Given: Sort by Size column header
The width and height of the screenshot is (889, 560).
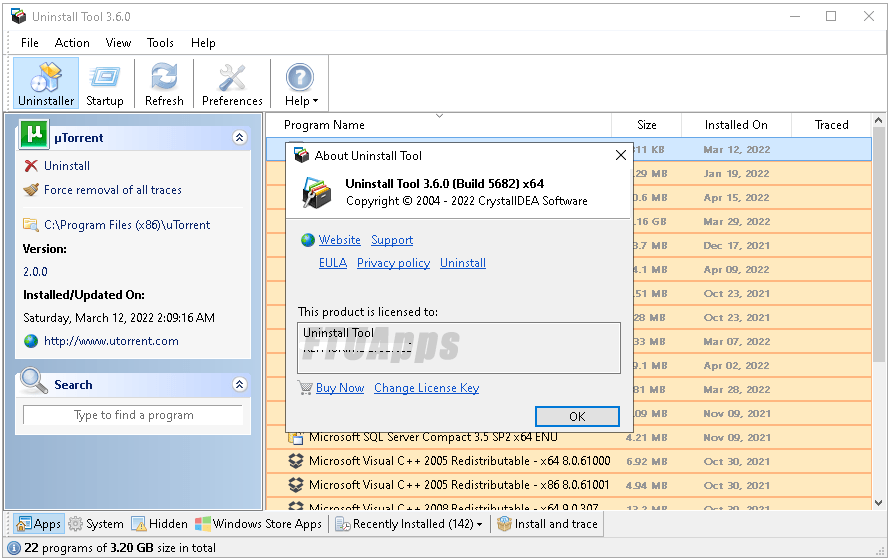Looking at the screenshot, I should click(x=646, y=125).
